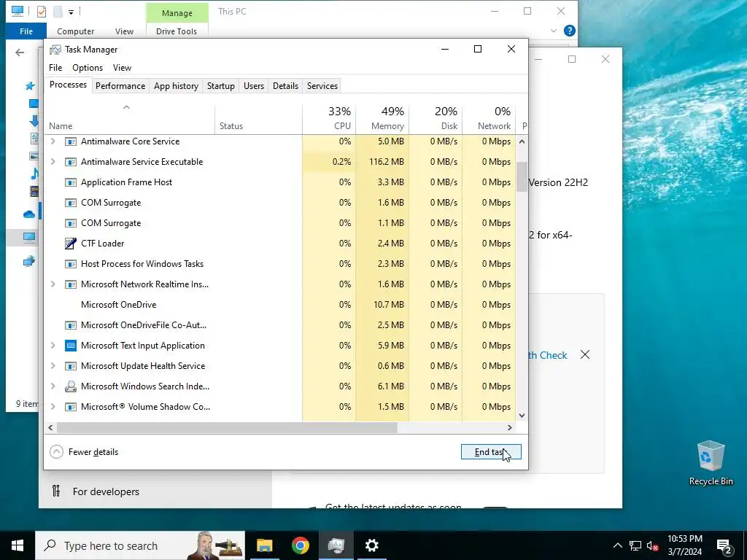This screenshot has width=747, height=560.
Task: Click the Application Frame Host process icon
Action: click(71, 182)
